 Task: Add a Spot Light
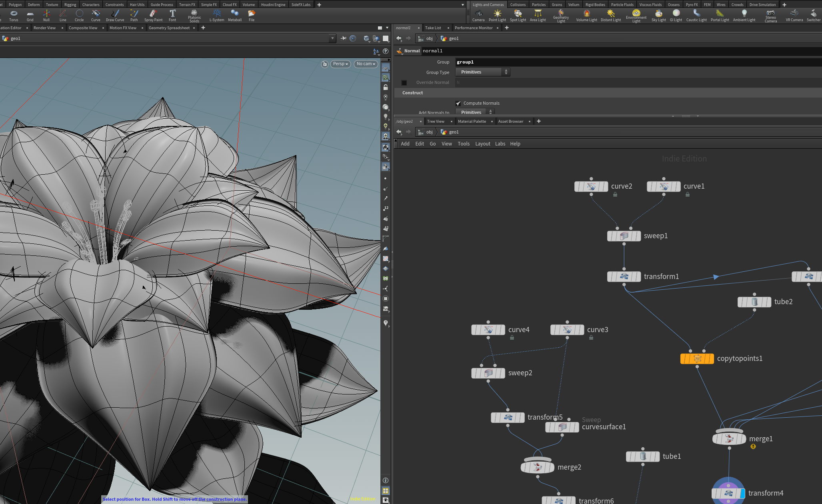click(x=518, y=16)
